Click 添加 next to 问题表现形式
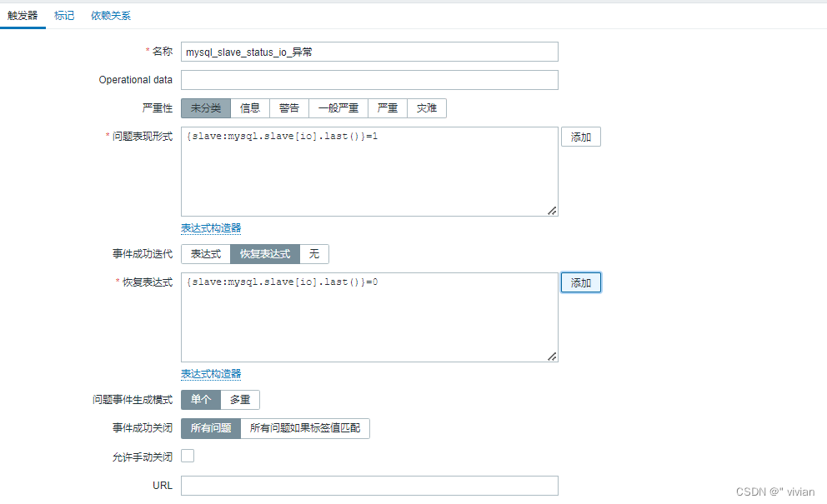 pyautogui.click(x=581, y=137)
